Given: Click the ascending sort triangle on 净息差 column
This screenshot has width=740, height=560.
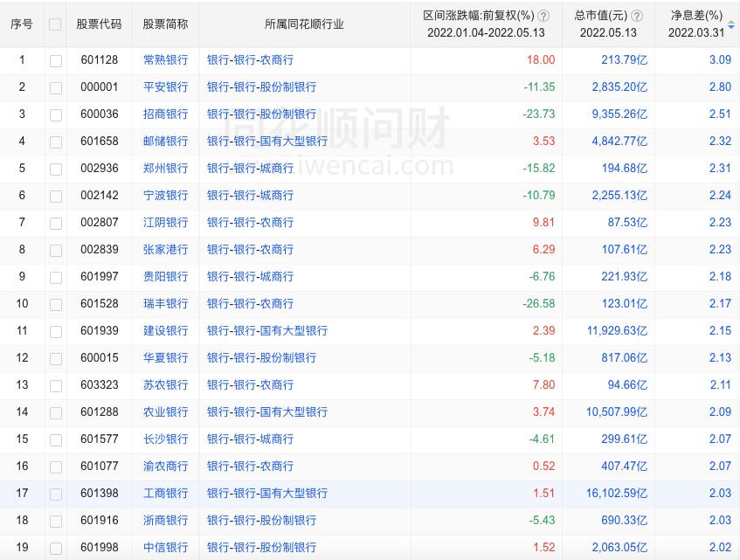Looking at the screenshot, I should [730, 21].
